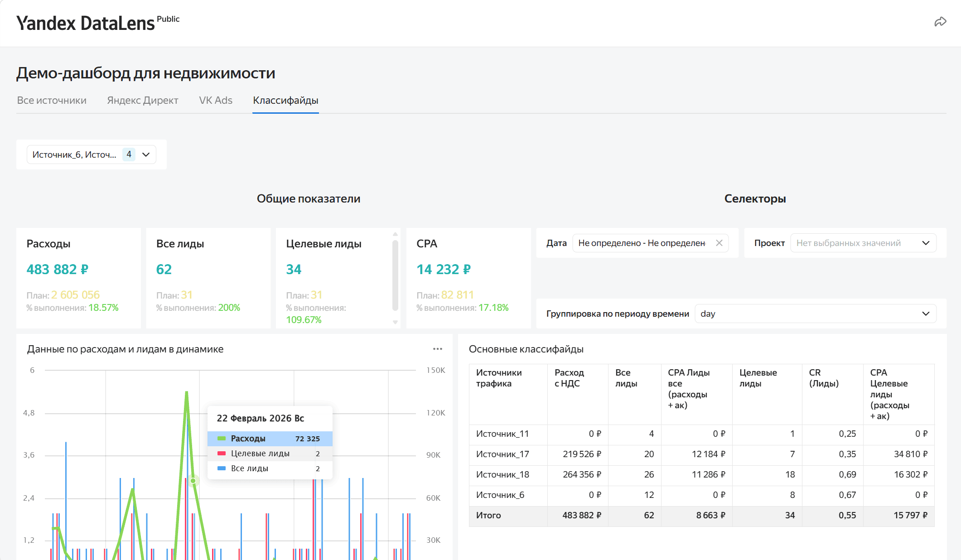Image resolution: width=961 pixels, height=560 pixels.
Task: Click green Расходы swatch in tooltip
Action: 222,439
